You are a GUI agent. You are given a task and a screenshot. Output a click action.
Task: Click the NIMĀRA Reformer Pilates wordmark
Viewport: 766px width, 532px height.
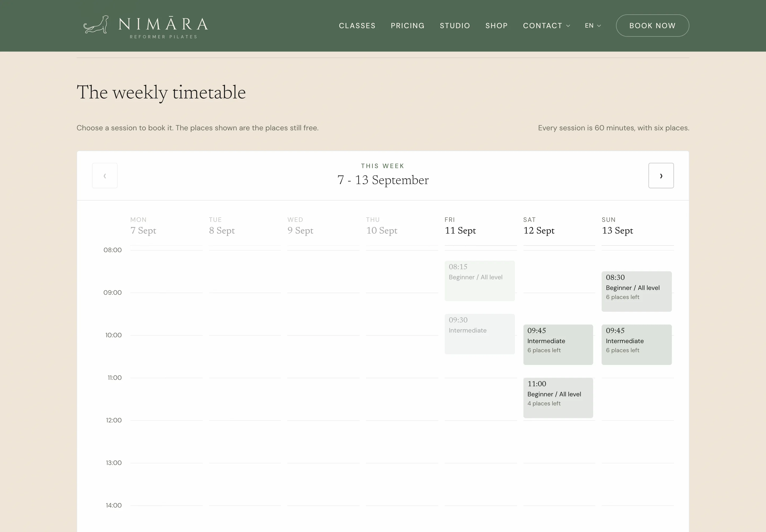pyautogui.click(x=163, y=28)
